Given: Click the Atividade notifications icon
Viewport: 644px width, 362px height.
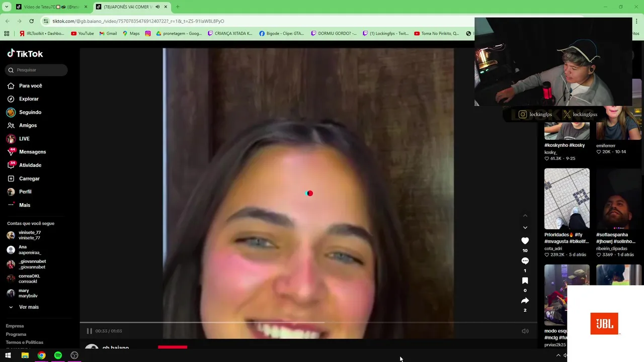Looking at the screenshot, I should coord(11,165).
